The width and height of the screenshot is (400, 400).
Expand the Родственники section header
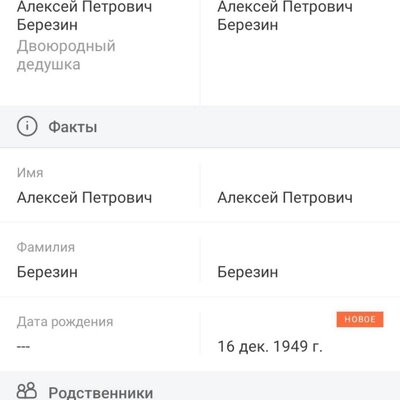200,386
